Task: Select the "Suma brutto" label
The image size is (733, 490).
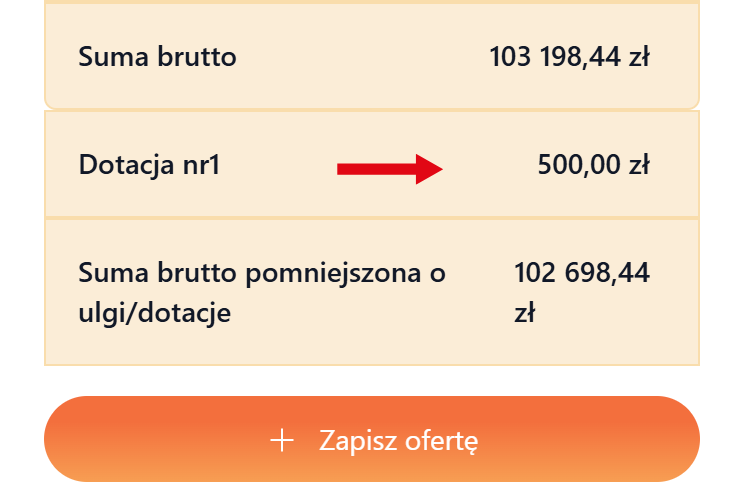Action: click(x=157, y=57)
